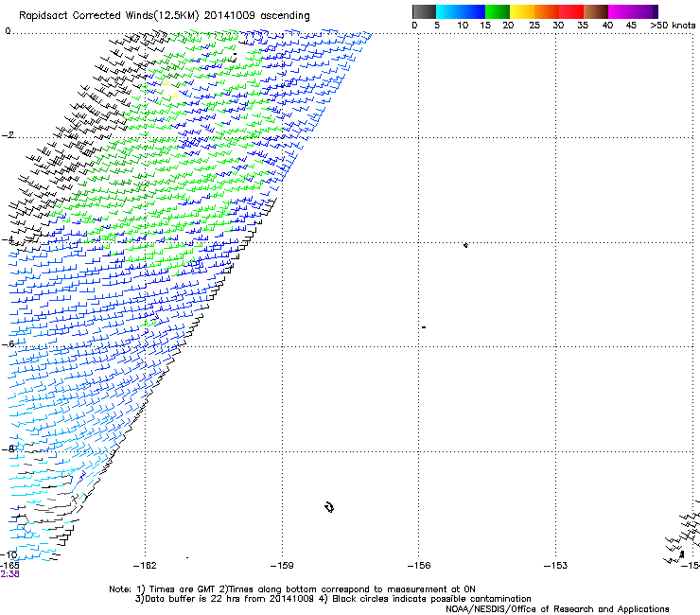Viewport: 700px width, 615px height.
Task: Click the longitude label '-156'
Action: [419, 566]
